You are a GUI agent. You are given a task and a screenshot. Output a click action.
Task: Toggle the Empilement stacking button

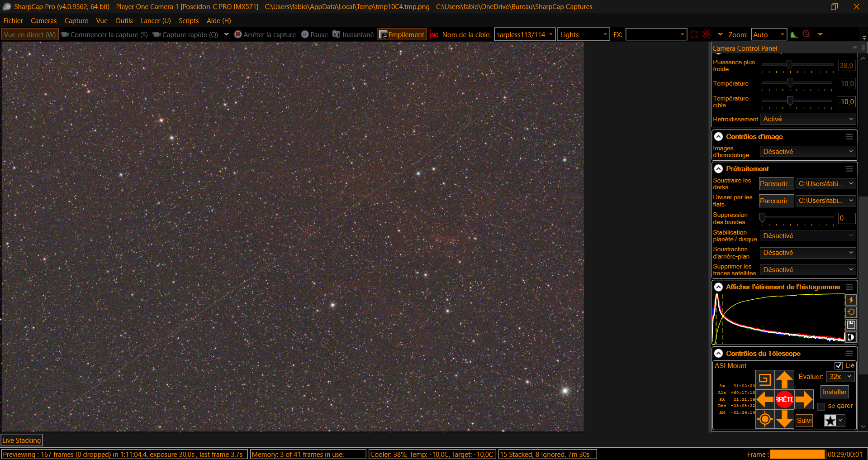coord(402,35)
